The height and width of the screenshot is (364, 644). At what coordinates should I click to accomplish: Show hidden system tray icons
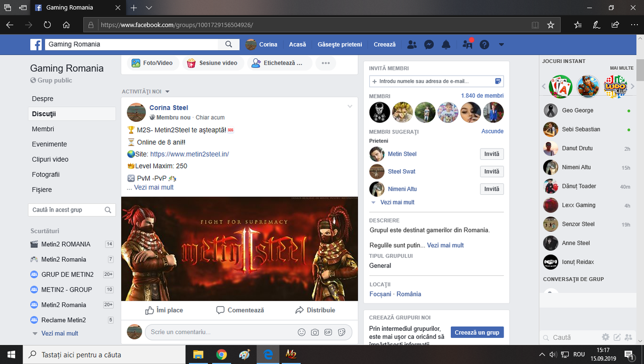(542, 354)
